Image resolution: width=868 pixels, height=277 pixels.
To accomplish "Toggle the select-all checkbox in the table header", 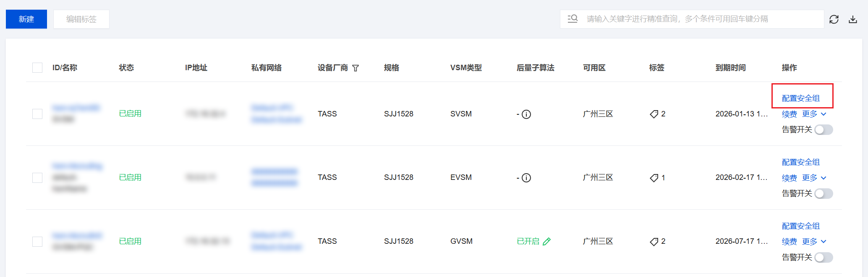I will (x=37, y=68).
